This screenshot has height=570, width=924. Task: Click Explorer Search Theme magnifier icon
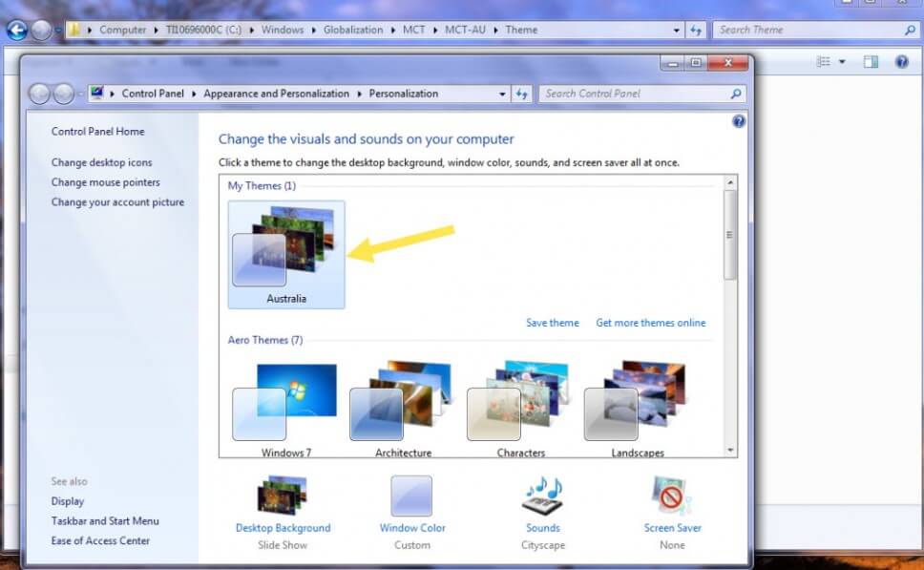(910, 30)
